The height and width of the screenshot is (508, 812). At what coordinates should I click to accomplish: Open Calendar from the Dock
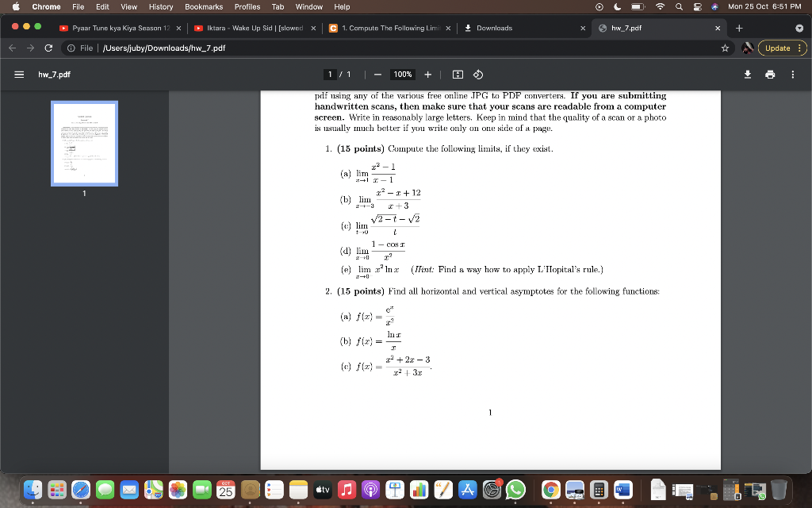coord(226,489)
